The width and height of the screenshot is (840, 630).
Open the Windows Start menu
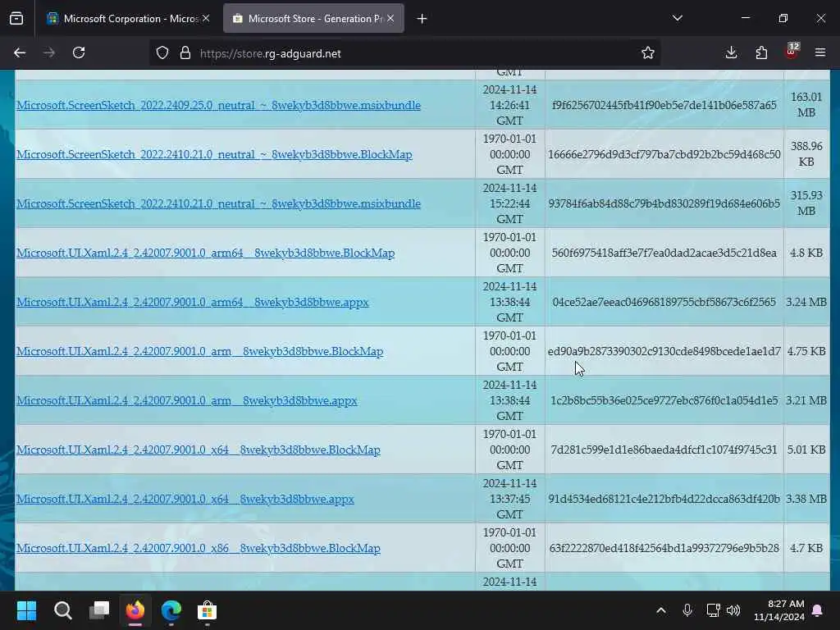[26, 610]
